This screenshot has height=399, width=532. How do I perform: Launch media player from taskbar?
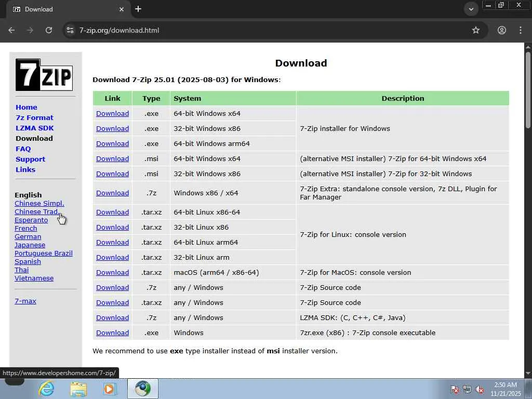point(109,389)
